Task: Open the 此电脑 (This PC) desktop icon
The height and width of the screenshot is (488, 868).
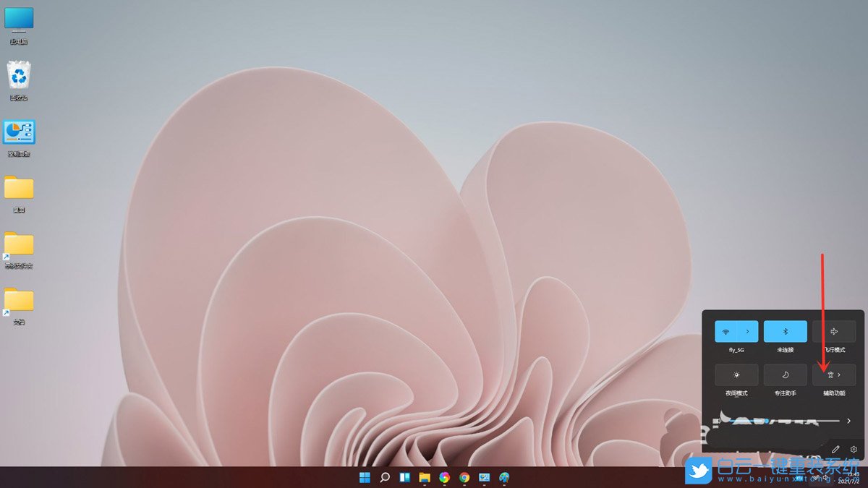Action: pyautogui.click(x=17, y=20)
